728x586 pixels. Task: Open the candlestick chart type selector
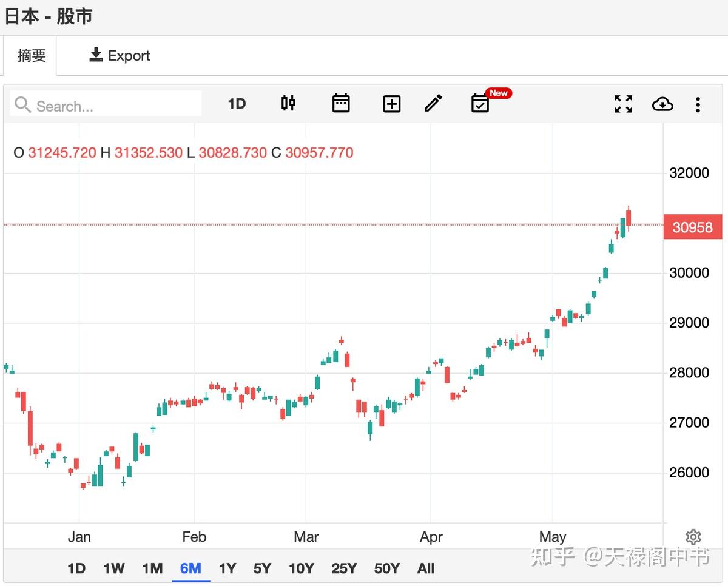pyautogui.click(x=288, y=104)
